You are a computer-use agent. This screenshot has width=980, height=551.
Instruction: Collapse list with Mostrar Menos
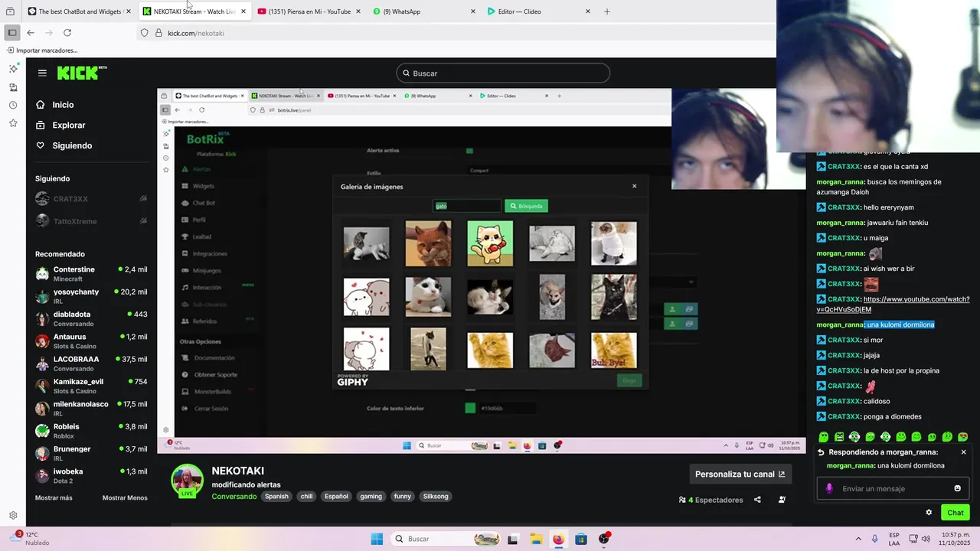coord(125,497)
